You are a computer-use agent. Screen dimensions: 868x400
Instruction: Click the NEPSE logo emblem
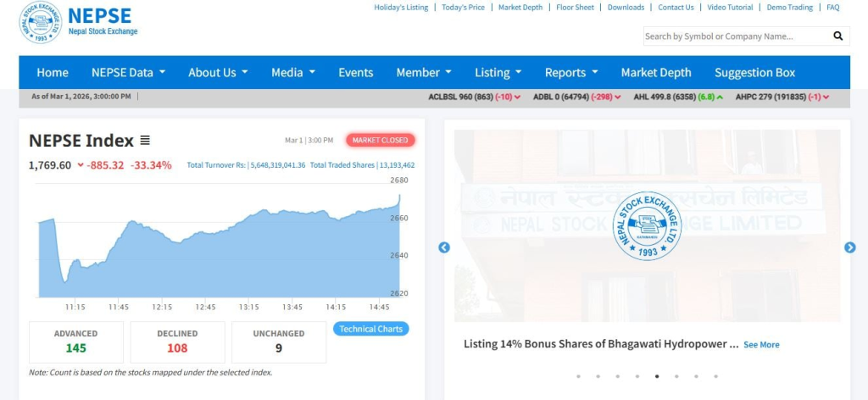click(x=41, y=22)
